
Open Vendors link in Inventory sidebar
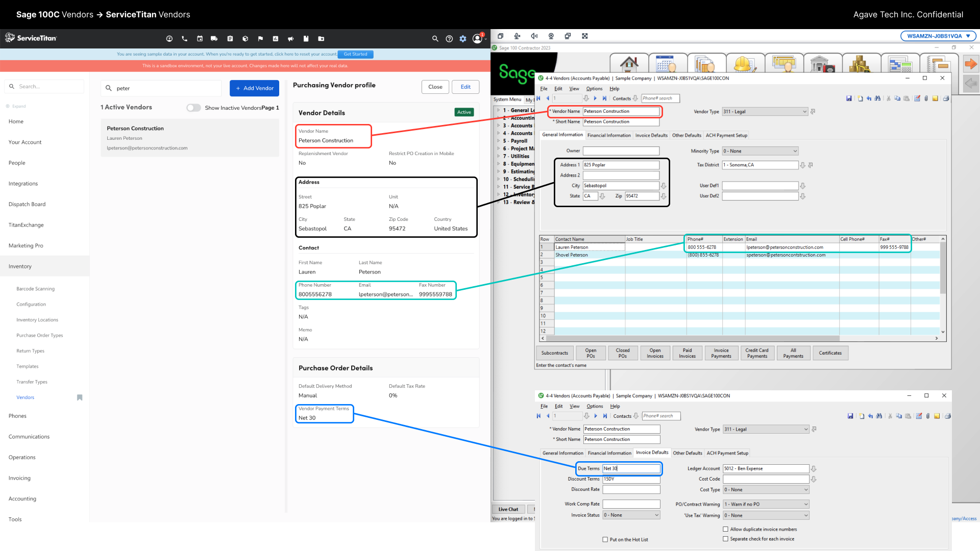click(26, 397)
